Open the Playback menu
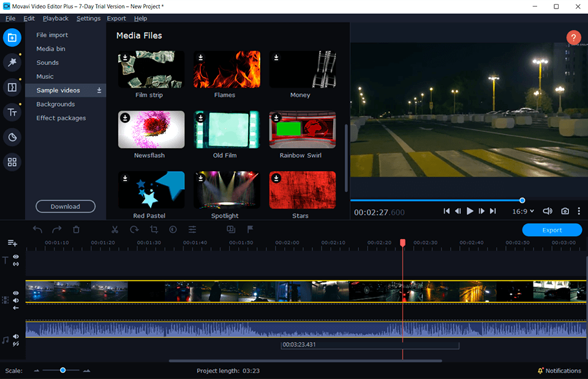The image size is (588, 379). pyautogui.click(x=56, y=18)
